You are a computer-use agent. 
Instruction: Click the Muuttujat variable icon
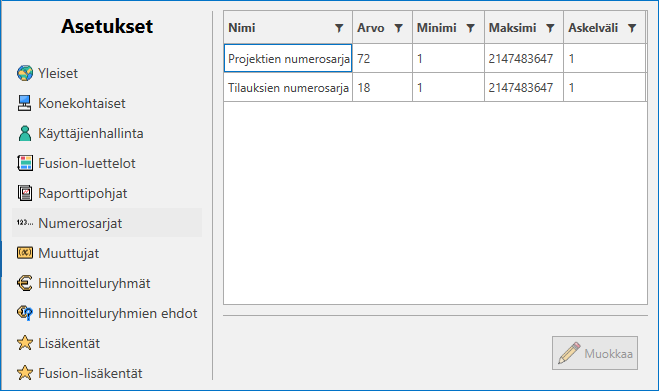tap(25, 253)
